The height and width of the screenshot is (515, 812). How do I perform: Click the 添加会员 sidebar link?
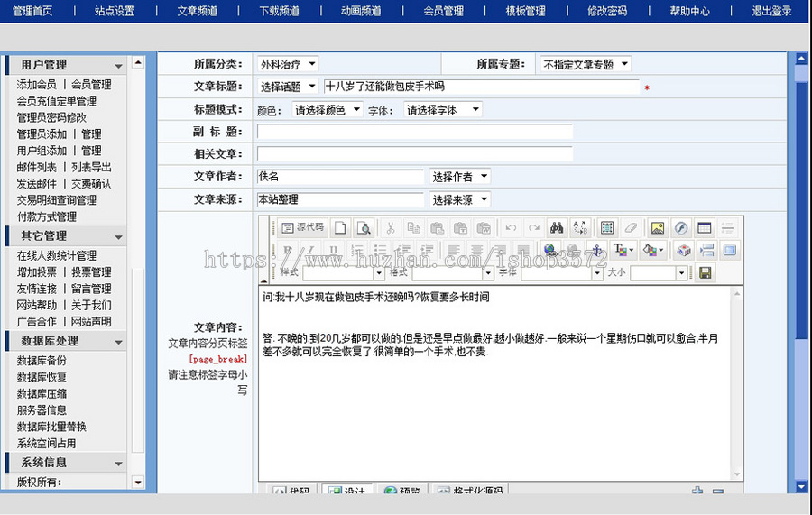36,85
